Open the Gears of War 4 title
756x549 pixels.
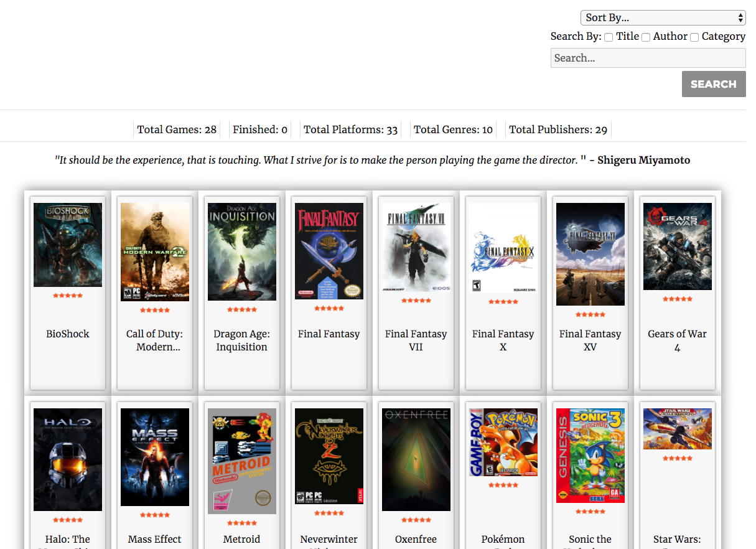click(x=678, y=340)
